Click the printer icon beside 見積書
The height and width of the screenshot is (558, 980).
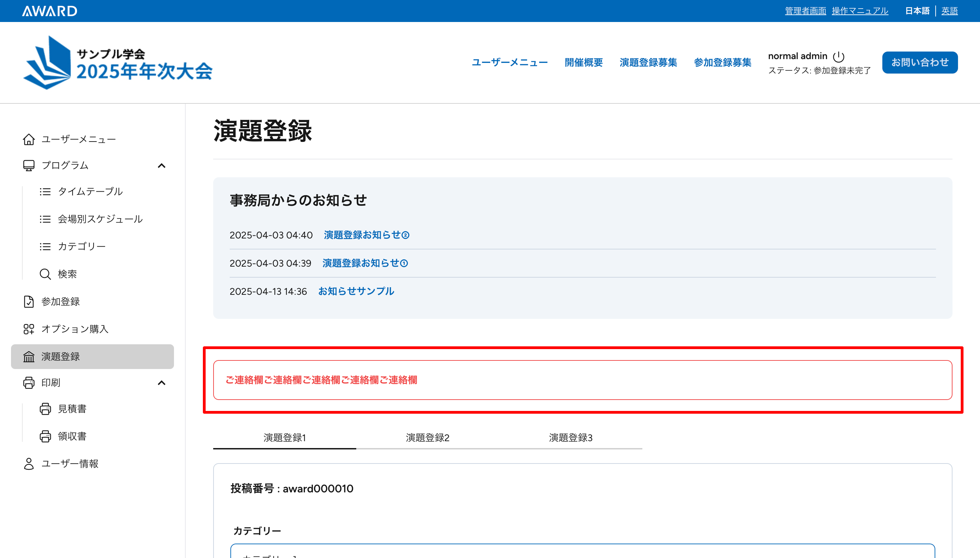pos(45,409)
